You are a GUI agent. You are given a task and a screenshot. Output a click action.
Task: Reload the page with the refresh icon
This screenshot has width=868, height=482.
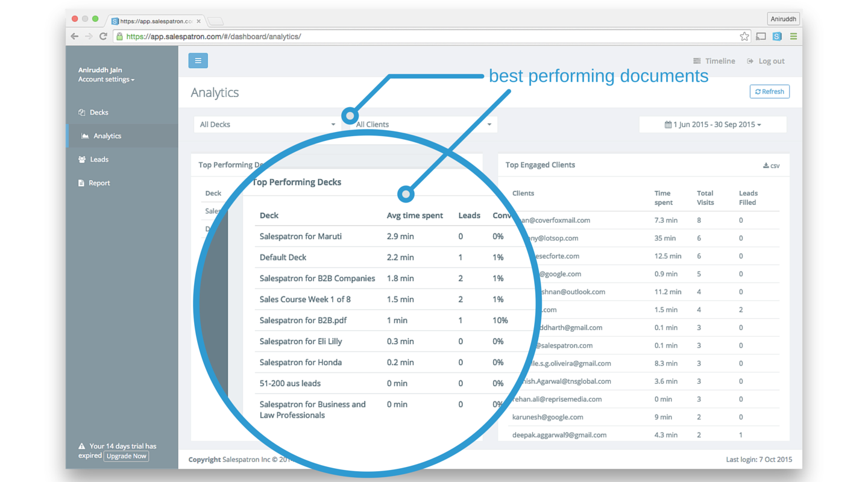point(103,36)
